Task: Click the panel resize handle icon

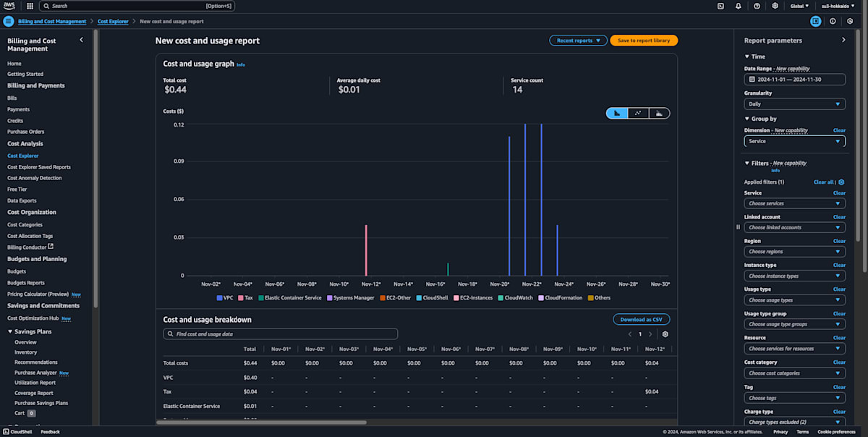Action: 738,227
